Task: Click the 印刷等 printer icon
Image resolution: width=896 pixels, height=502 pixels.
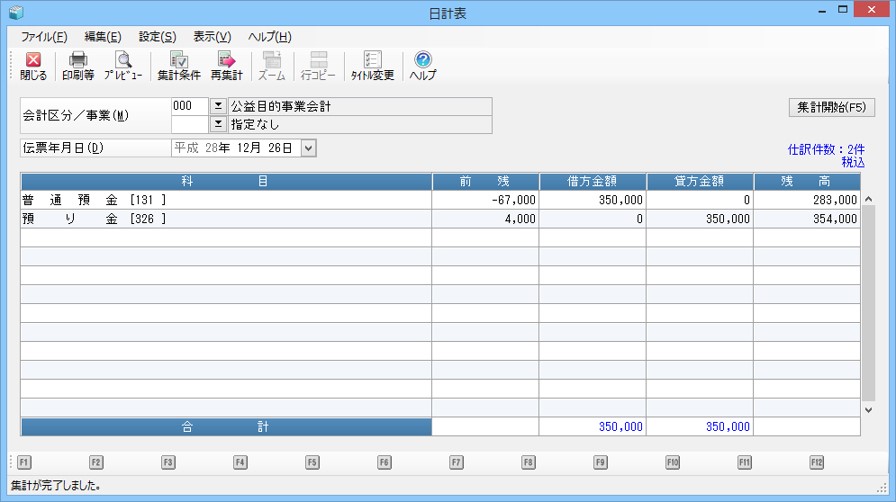Action: click(78, 66)
